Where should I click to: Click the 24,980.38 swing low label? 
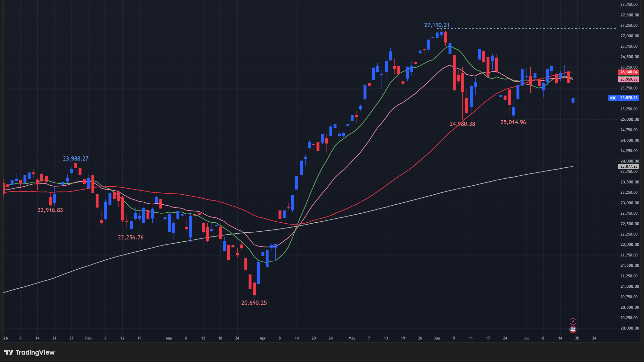462,124
